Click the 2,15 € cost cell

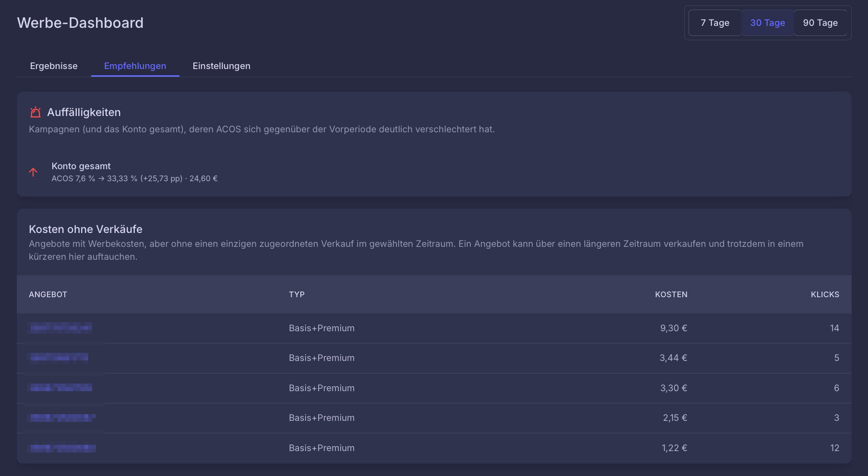point(675,418)
